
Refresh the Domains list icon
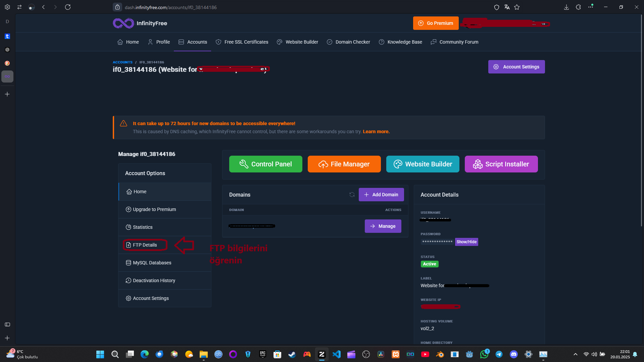[x=352, y=195]
